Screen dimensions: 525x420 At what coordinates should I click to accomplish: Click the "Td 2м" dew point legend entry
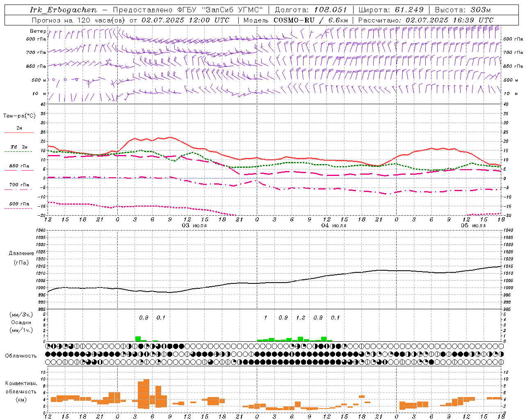19,147
